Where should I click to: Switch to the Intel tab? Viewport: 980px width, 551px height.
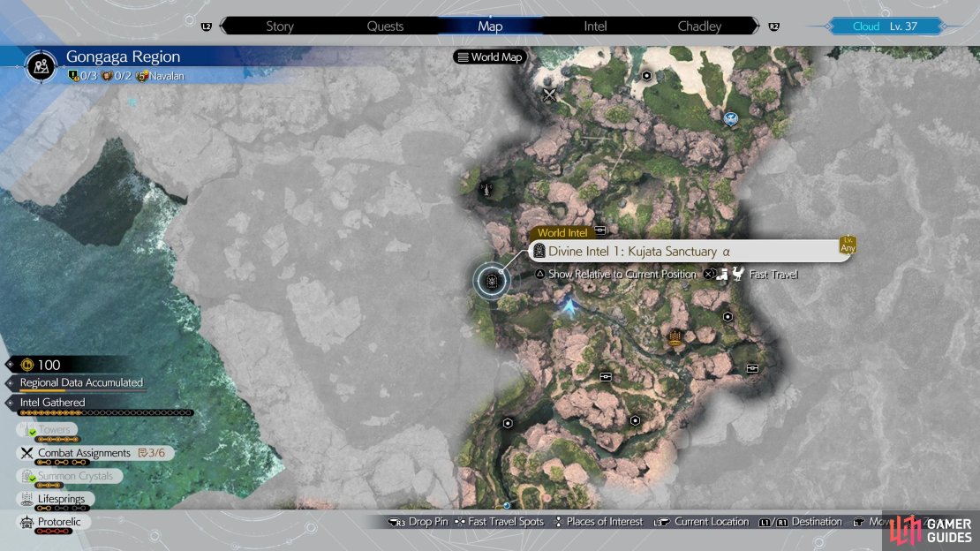[595, 26]
